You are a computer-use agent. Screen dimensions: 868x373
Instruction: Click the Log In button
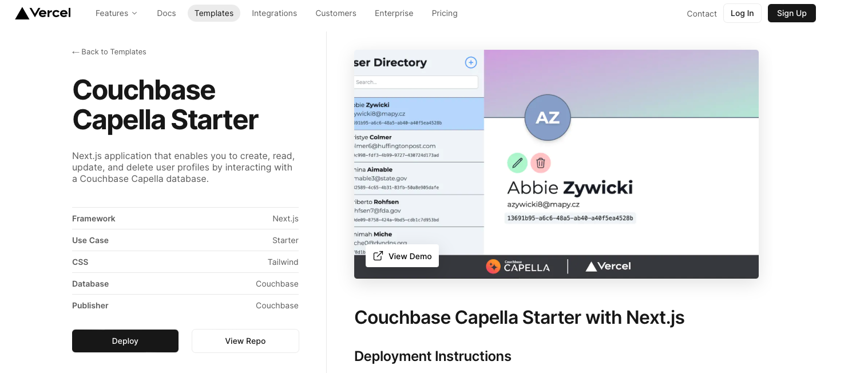coord(742,13)
